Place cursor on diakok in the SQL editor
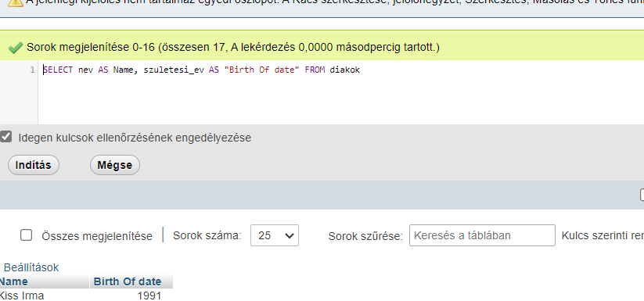 [x=344, y=70]
